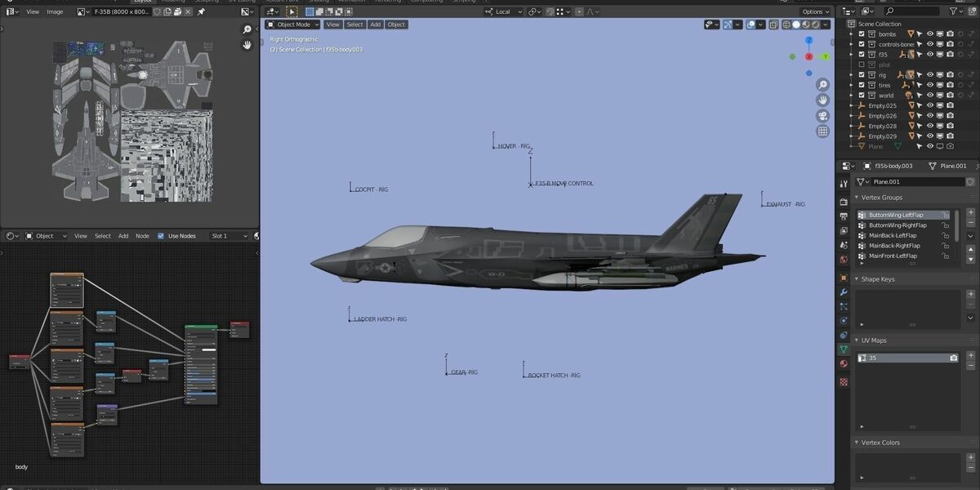Click the zoom magnifier icon in the 3D viewport
Viewport: 980px width, 490px height.
click(x=822, y=85)
